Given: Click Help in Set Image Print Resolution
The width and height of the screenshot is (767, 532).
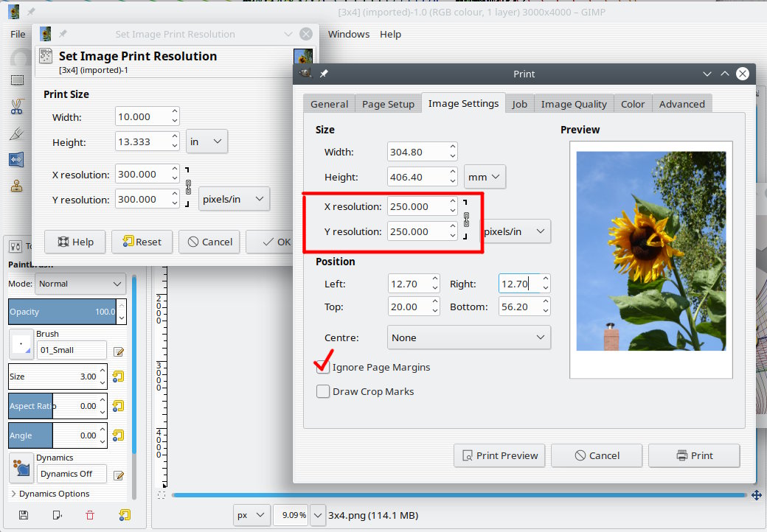Looking at the screenshot, I should pyautogui.click(x=74, y=242).
